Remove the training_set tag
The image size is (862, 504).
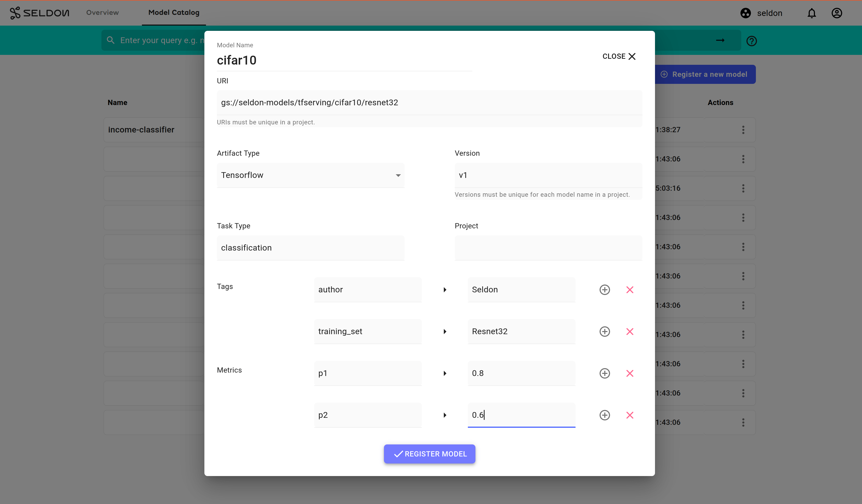[x=630, y=331]
